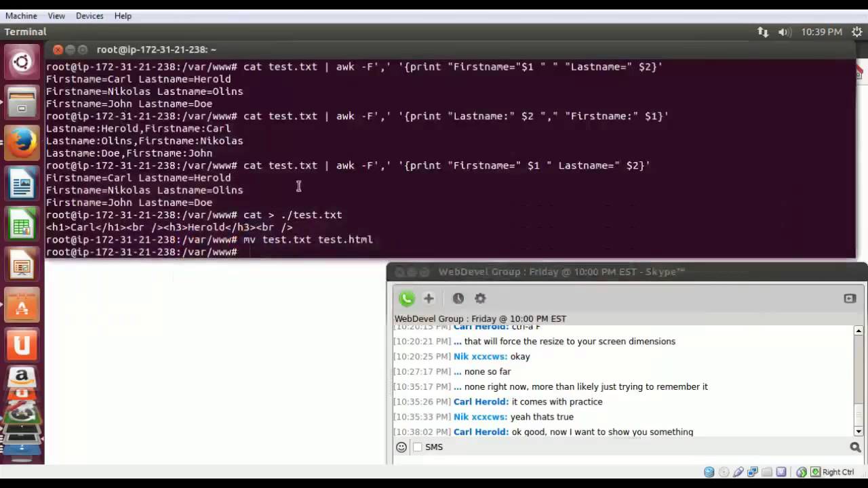868x488 pixels.
Task: Click the VirtualBox optical disk status icon
Action: coord(724,472)
